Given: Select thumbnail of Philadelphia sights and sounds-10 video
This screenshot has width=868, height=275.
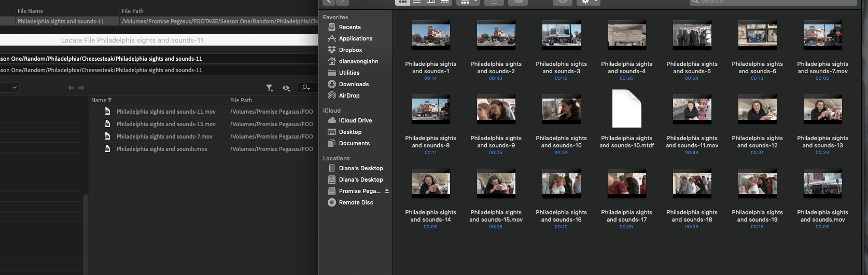Looking at the screenshot, I should click(562, 109).
